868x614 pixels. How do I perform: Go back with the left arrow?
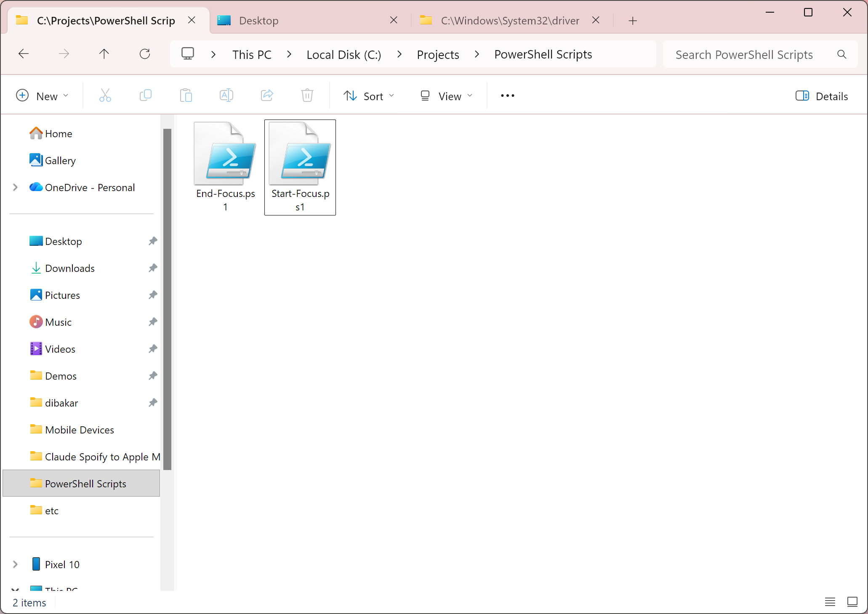pos(24,54)
